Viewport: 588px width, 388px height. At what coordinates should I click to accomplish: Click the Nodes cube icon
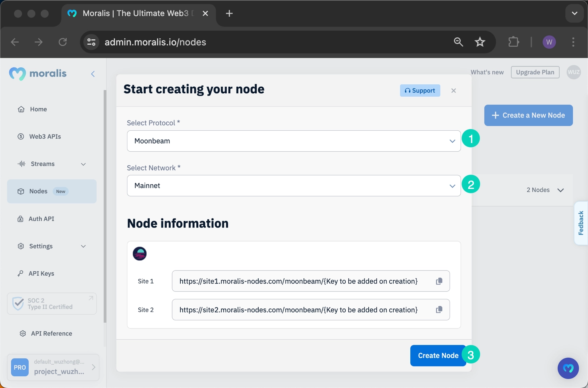(x=21, y=191)
